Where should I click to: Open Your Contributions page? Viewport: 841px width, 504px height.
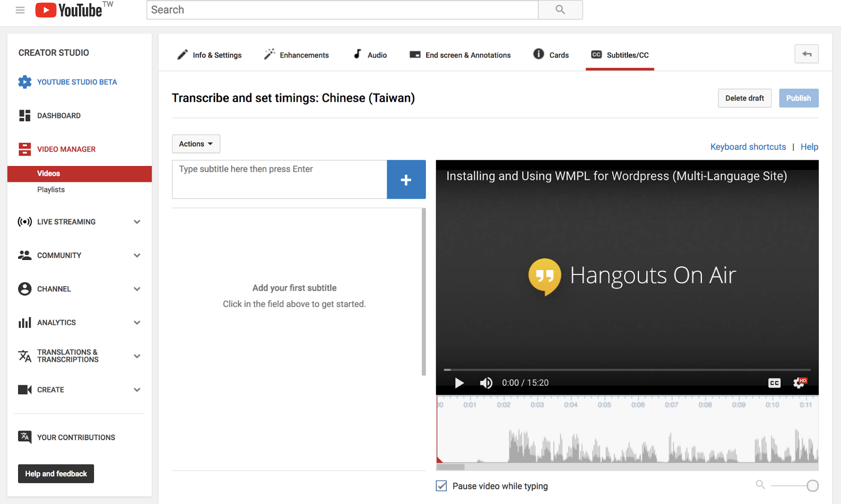76,438
